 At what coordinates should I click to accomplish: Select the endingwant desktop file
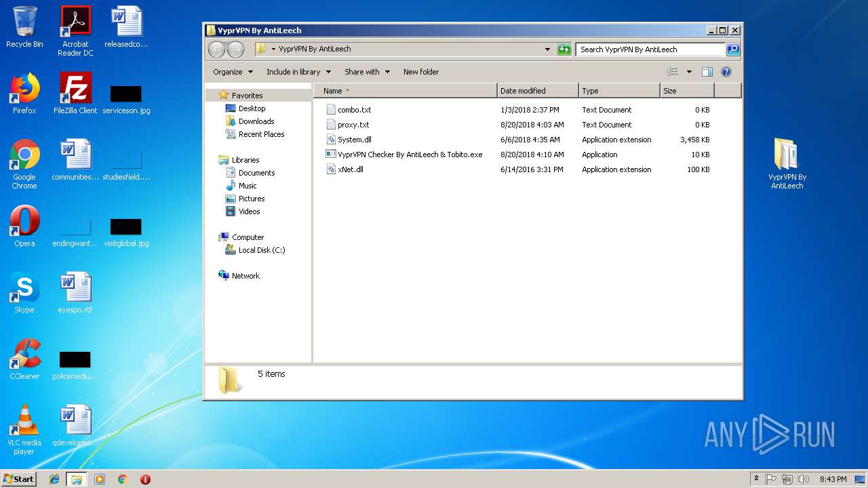pos(75,232)
